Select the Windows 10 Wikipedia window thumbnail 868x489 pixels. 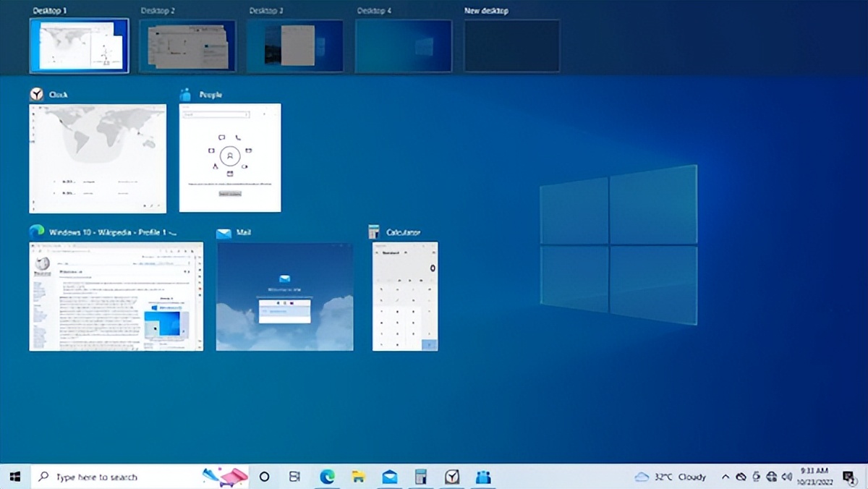116,295
